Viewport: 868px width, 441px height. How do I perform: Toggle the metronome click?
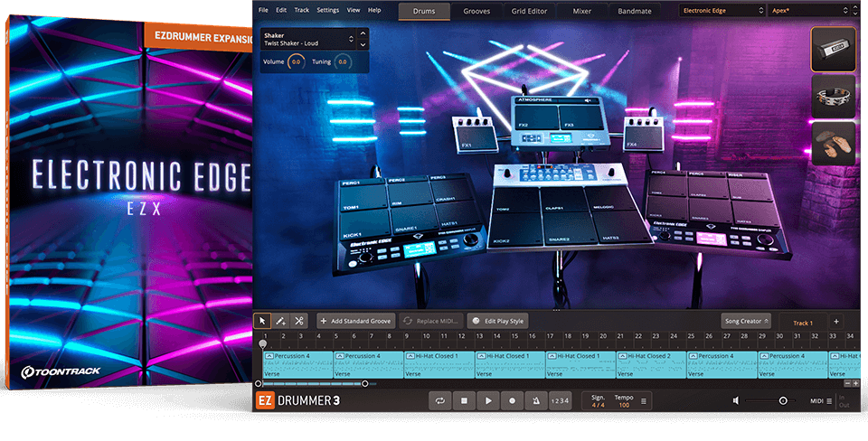pos(536,400)
